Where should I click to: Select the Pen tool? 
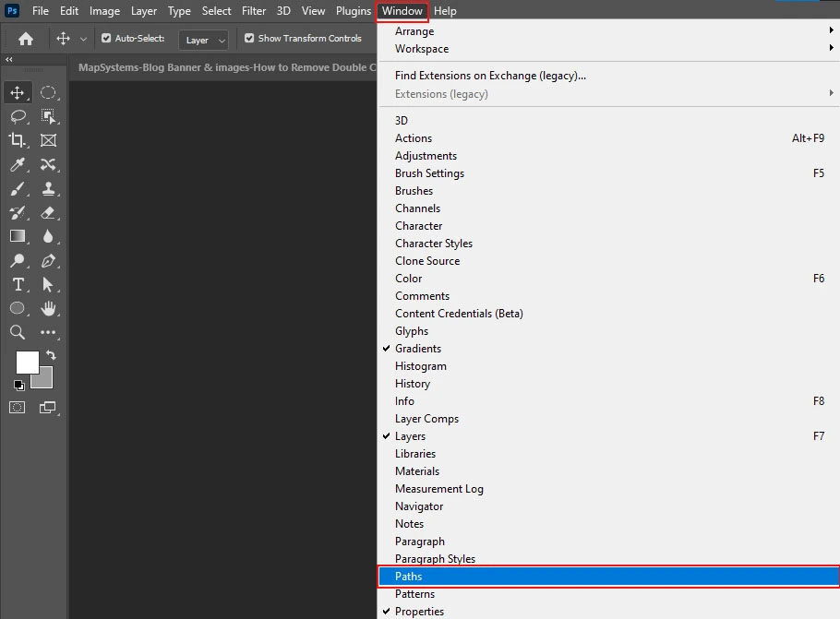pos(48,261)
